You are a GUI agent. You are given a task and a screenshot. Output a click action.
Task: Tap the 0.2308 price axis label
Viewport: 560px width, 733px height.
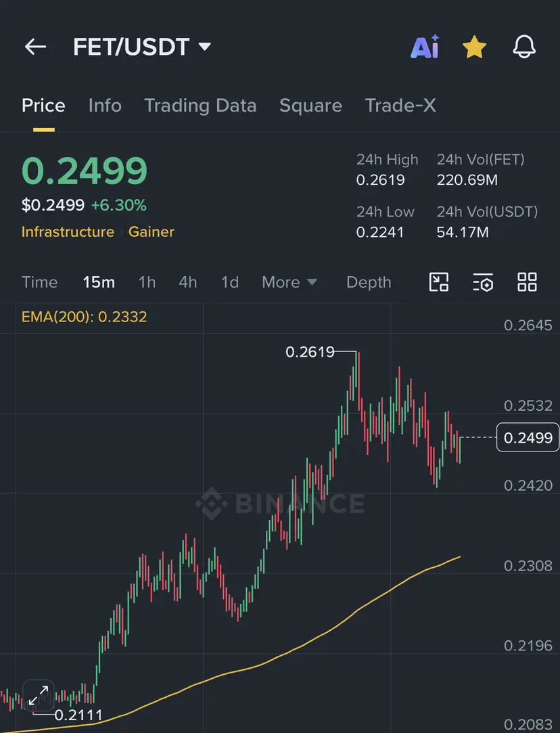coord(528,566)
